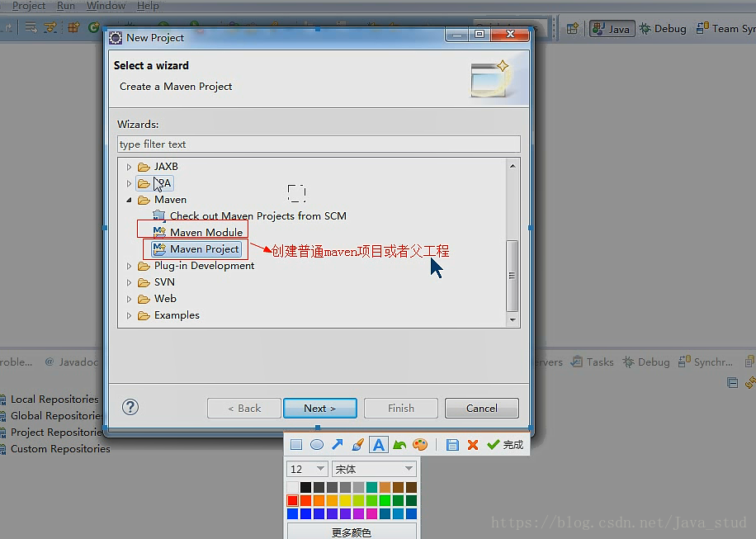Expand the Web folder
Viewport: 756px width, 539px height.
(x=129, y=299)
